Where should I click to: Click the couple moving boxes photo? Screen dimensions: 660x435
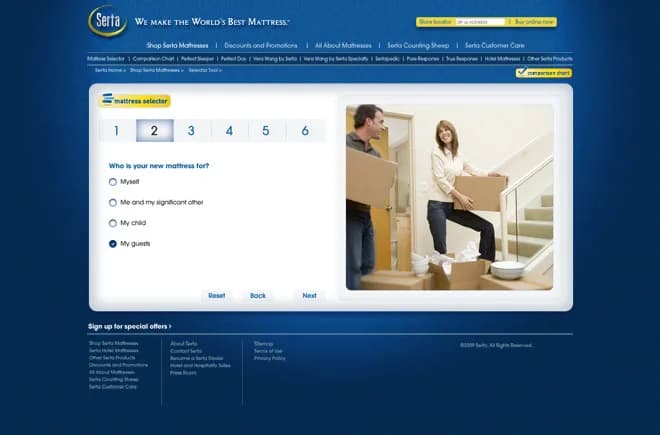(x=449, y=197)
